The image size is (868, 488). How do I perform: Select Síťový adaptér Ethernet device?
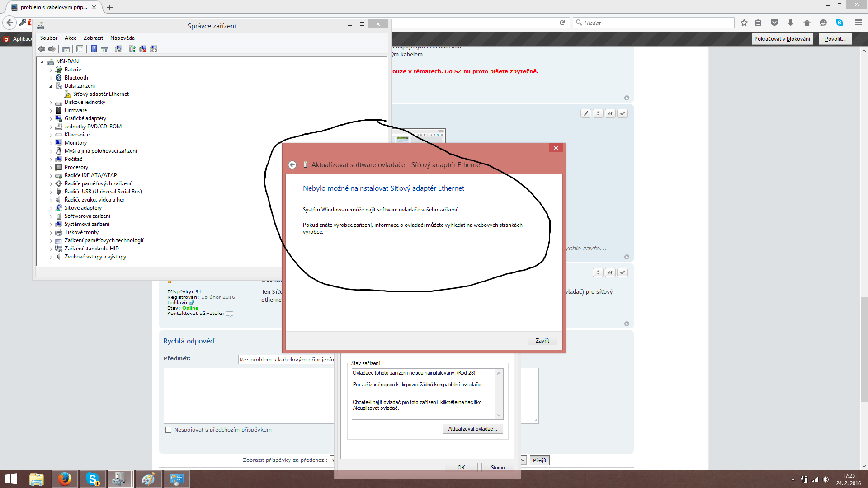pos(101,94)
